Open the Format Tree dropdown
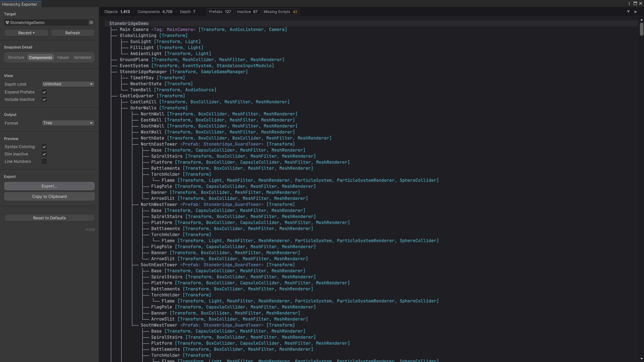Screen dimensions: 644x362 68,123
